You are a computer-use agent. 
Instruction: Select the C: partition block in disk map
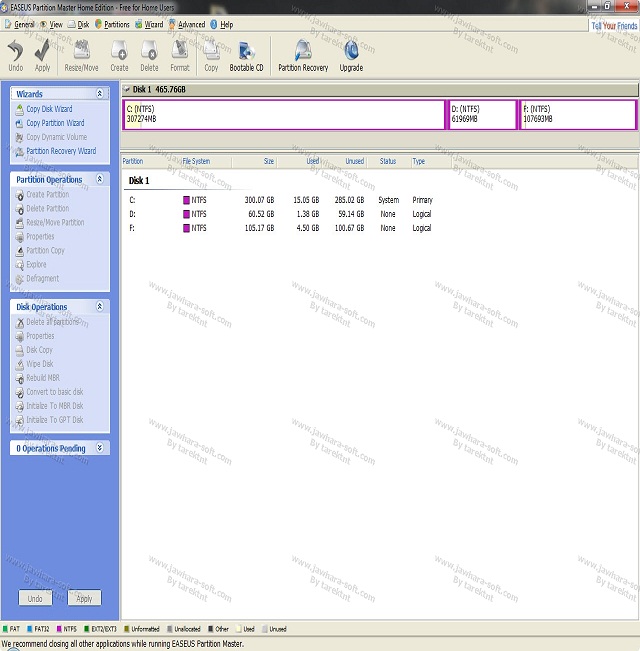coord(283,115)
